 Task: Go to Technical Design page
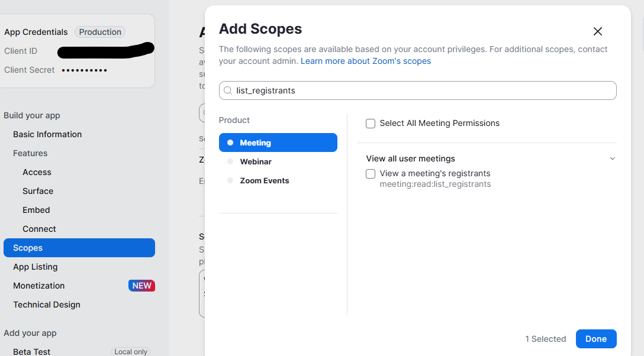[x=47, y=305]
